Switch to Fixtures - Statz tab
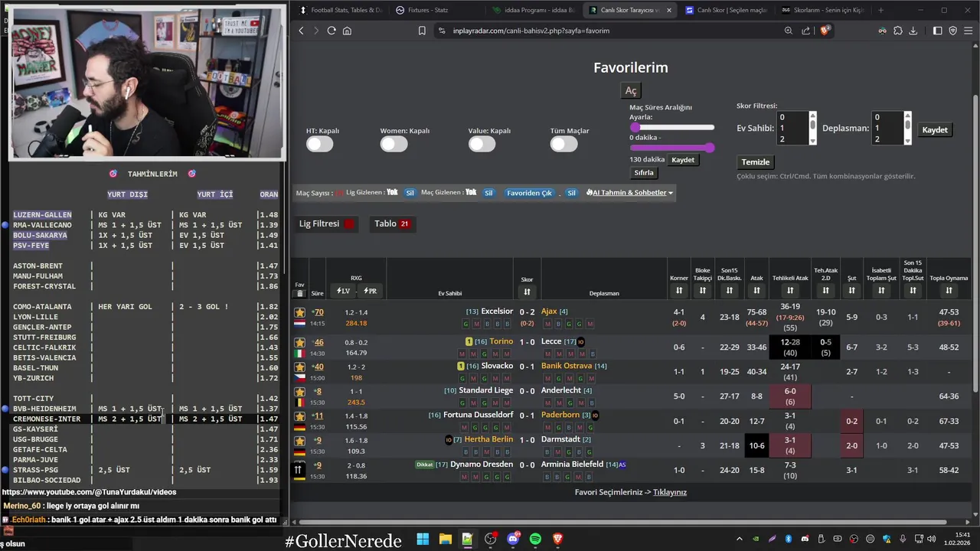 point(436,10)
